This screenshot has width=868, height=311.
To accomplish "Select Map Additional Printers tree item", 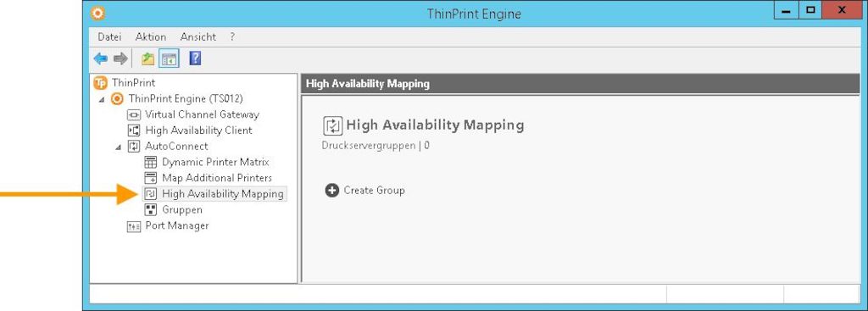I will (x=216, y=178).
